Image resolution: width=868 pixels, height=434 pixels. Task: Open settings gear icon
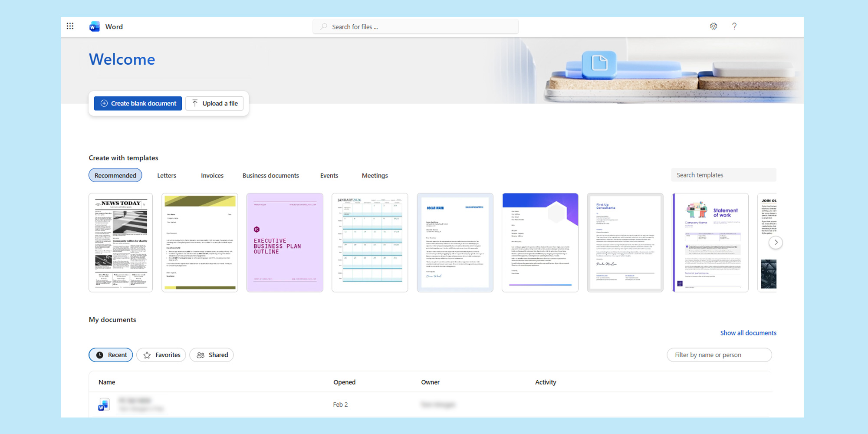pyautogui.click(x=713, y=26)
